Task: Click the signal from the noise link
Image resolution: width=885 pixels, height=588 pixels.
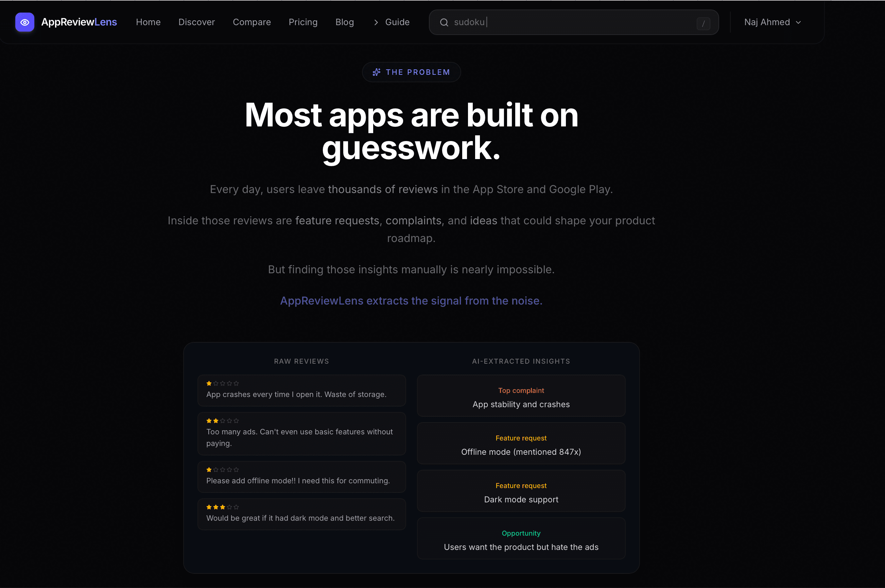Action: [x=411, y=300]
